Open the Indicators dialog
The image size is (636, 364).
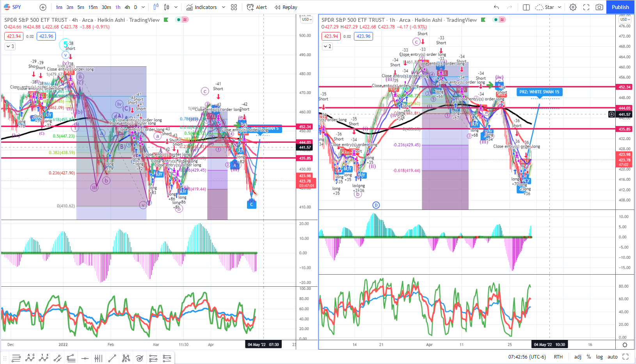201,7
